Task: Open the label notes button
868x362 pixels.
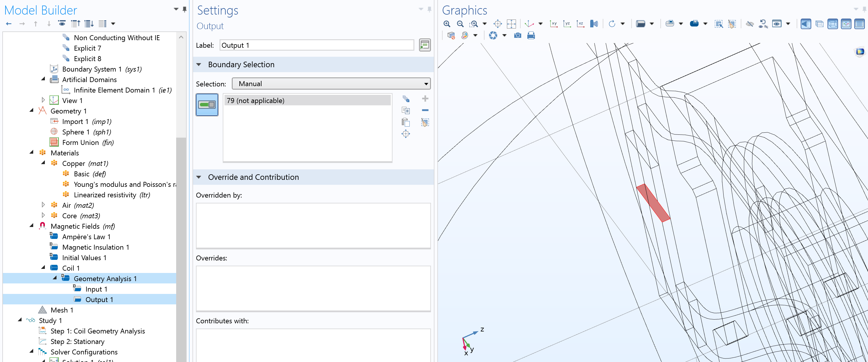Action: 425,45
